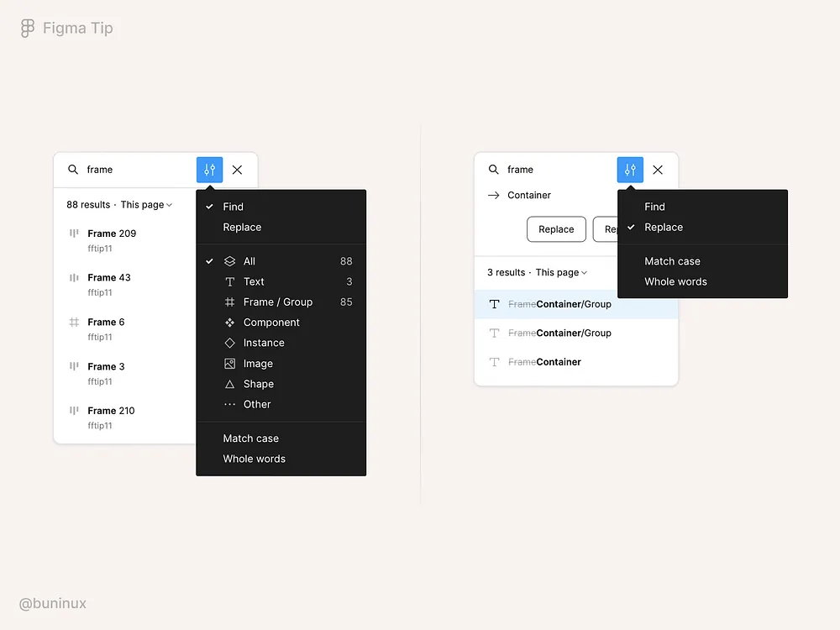Click the @buninux handle
The image size is (840, 630).
point(52,603)
